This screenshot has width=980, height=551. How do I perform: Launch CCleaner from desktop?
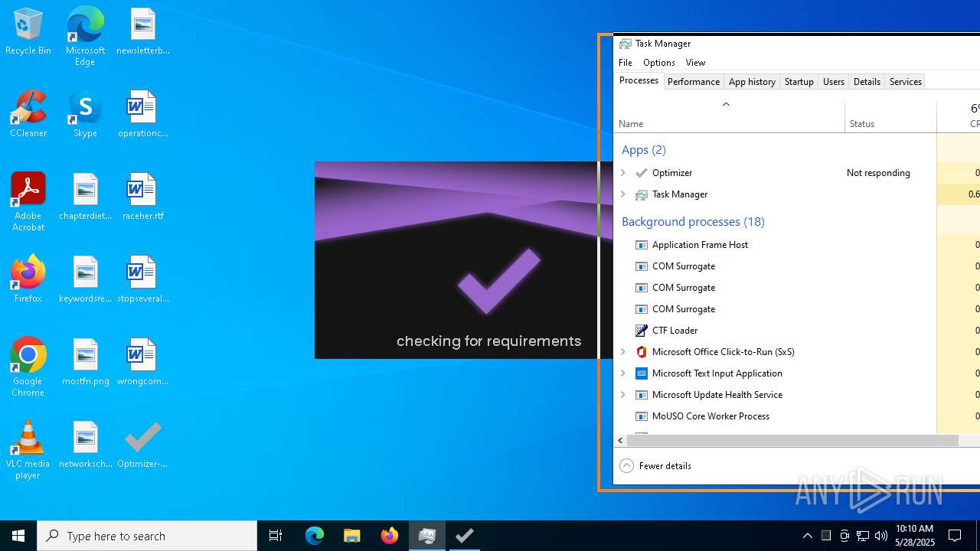(28, 115)
